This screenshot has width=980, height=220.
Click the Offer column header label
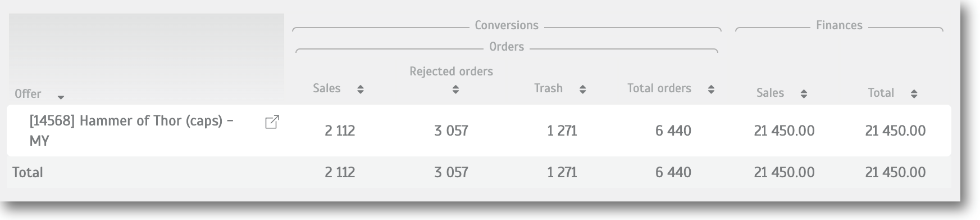click(x=28, y=94)
